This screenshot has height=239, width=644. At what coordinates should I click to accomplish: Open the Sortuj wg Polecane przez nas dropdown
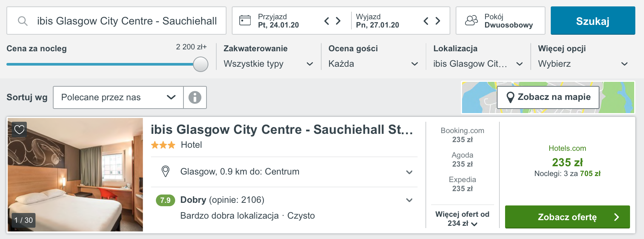118,97
